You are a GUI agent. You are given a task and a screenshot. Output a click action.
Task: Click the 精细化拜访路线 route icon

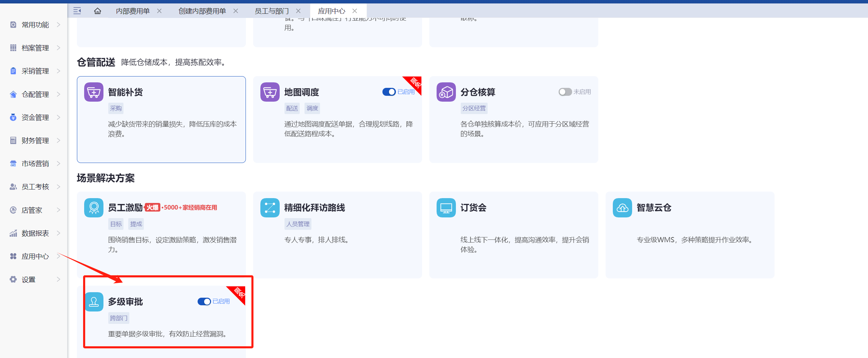pyautogui.click(x=270, y=208)
